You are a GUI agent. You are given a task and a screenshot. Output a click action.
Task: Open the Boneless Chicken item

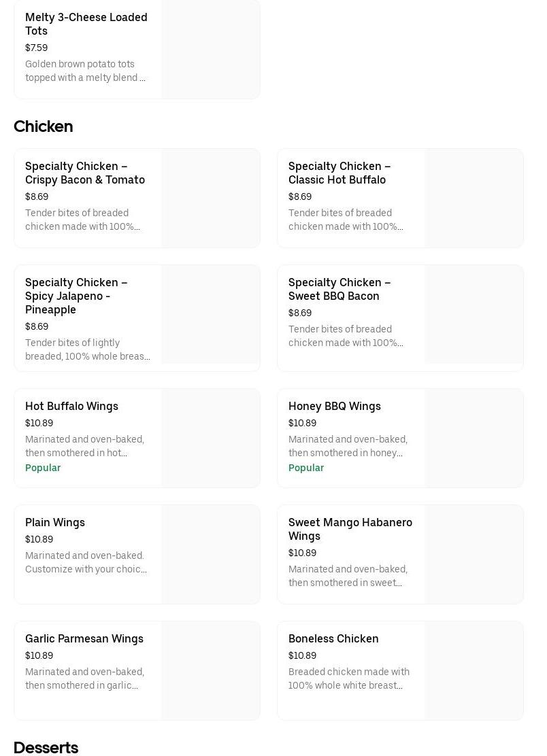(x=333, y=638)
